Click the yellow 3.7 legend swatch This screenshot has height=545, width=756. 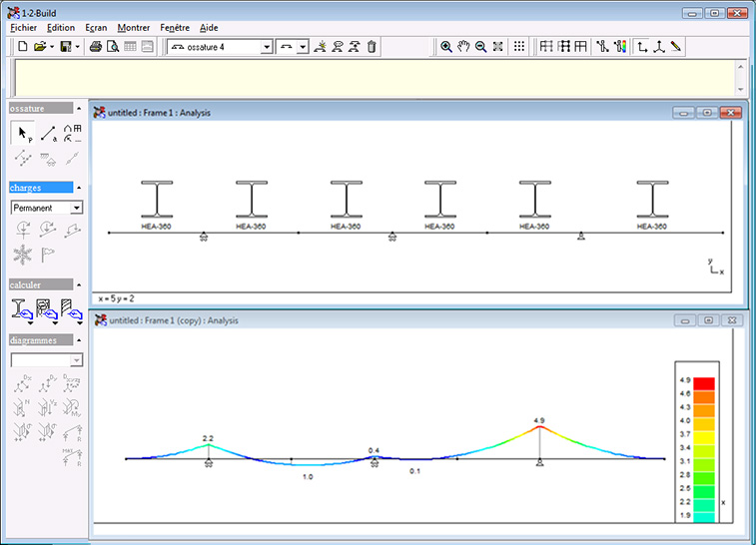point(704,438)
